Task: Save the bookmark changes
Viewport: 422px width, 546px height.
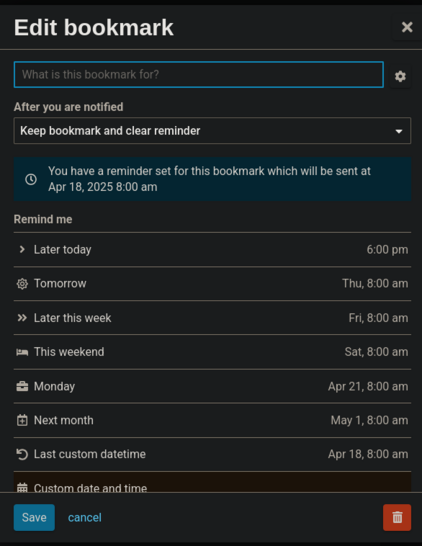Action: 34,517
